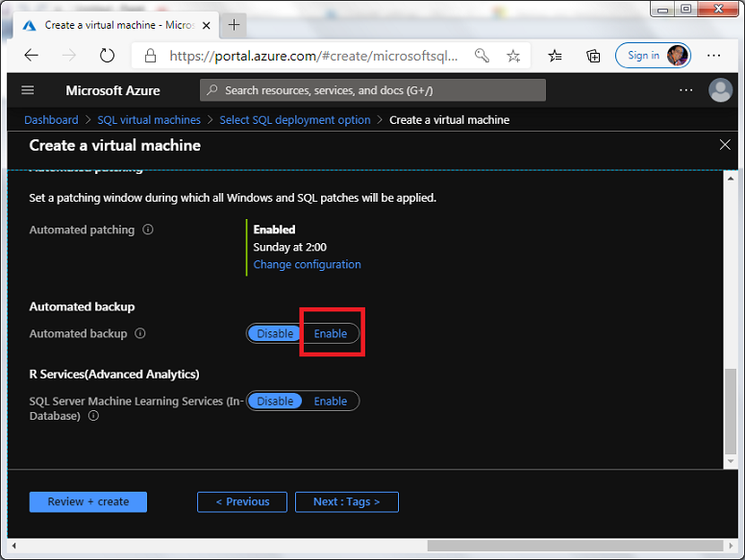745x560 pixels.
Task: Open Azure portal hamburger menu
Action: pos(28,89)
